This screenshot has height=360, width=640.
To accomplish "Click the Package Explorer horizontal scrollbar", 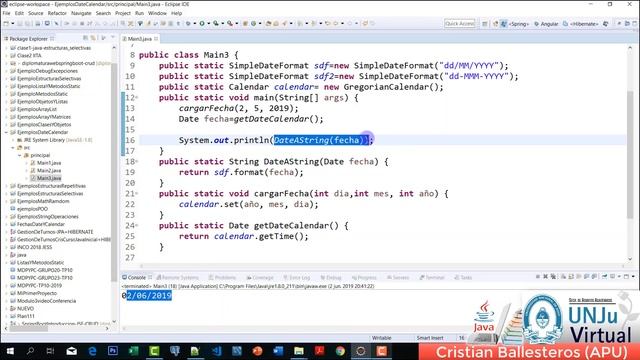I will tap(29, 328).
